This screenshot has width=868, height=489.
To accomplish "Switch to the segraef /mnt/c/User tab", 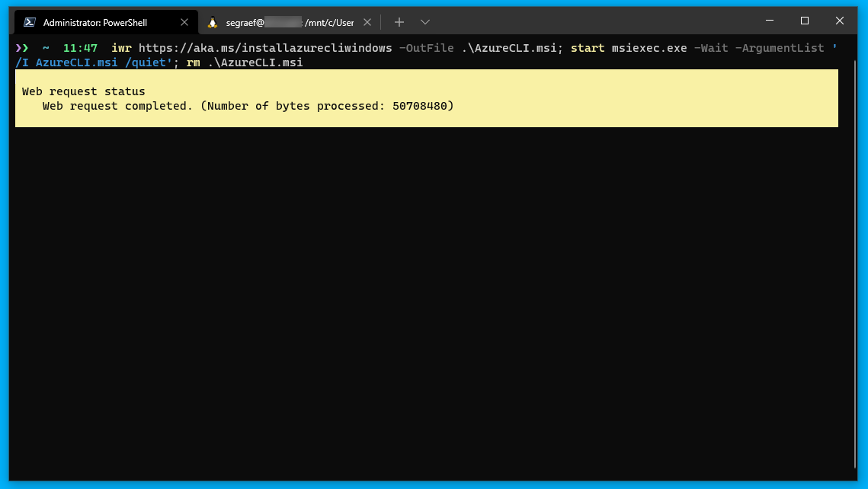I will pos(288,22).
